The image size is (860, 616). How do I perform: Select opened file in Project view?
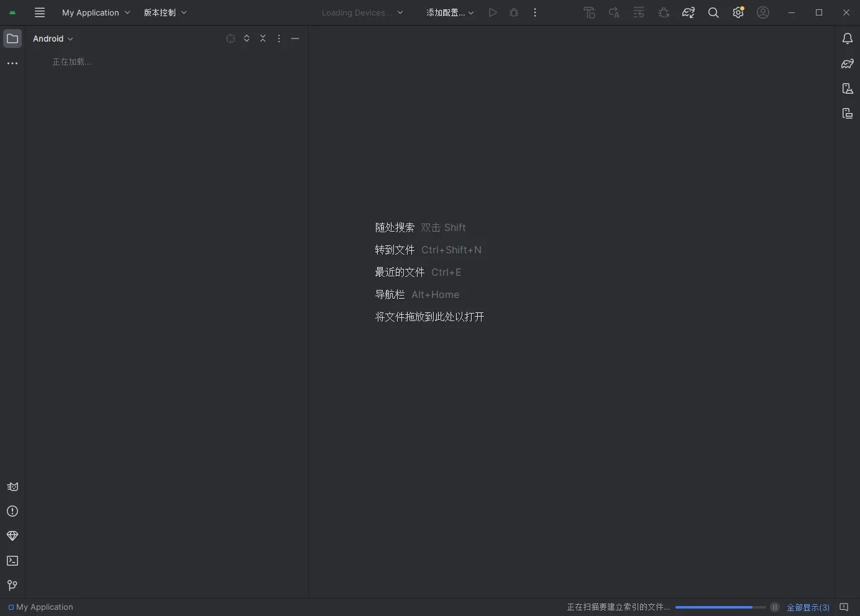pyautogui.click(x=231, y=38)
